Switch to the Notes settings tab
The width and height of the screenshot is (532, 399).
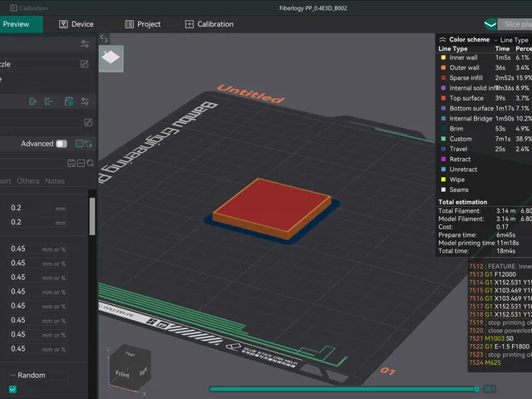55,181
